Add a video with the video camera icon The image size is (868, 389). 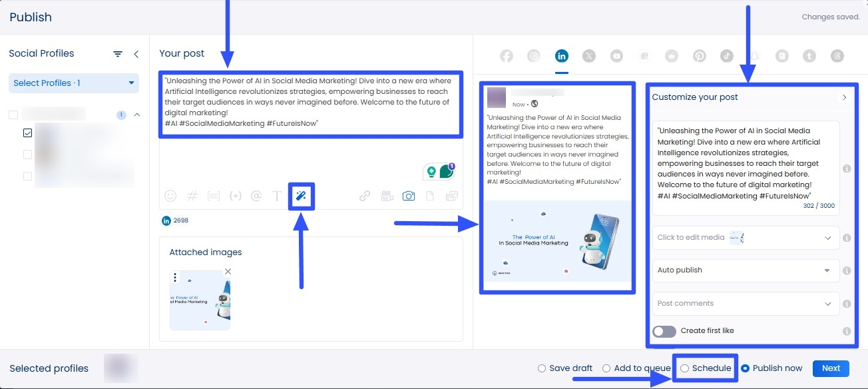[x=387, y=196]
